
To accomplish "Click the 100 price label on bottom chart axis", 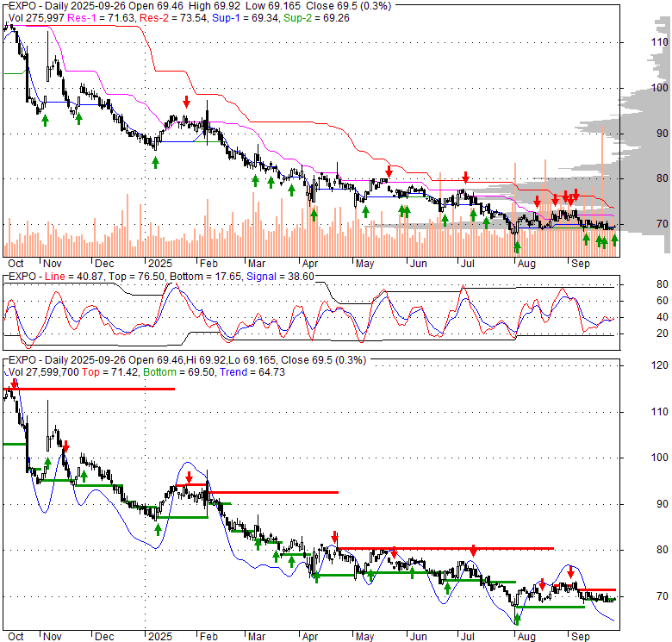I will coord(660,458).
